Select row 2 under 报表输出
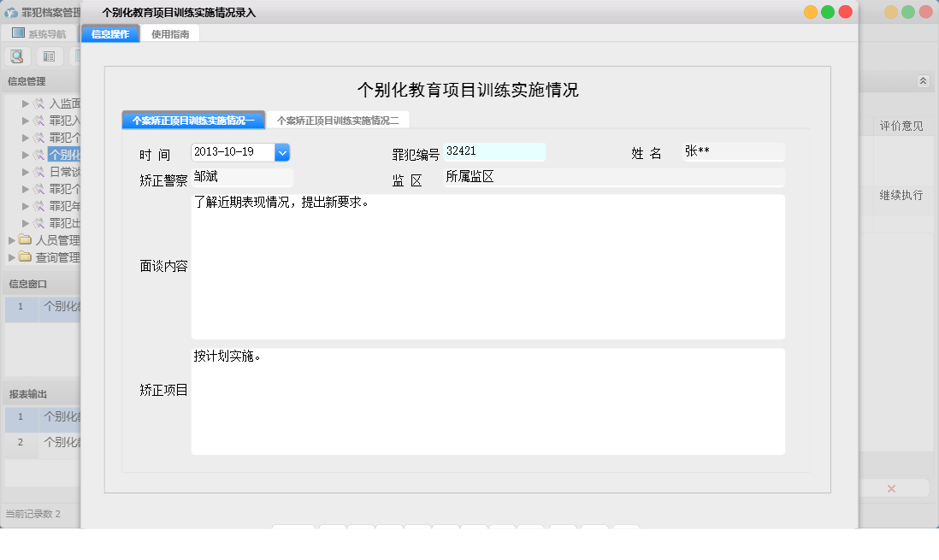The height and width of the screenshot is (560, 939). click(43, 445)
